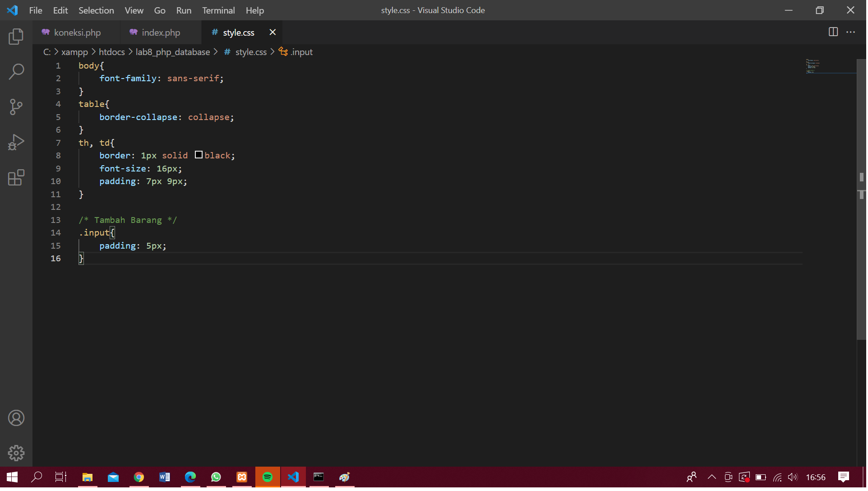The image size is (868, 491).
Task: Open the Selection menu
Action: (97, 10)
